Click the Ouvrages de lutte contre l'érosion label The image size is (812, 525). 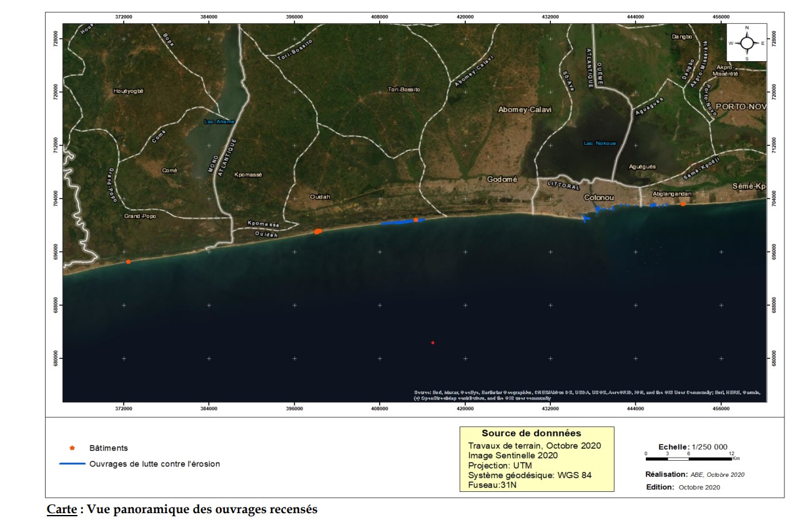pyautogui.click(x=154, y=464)
